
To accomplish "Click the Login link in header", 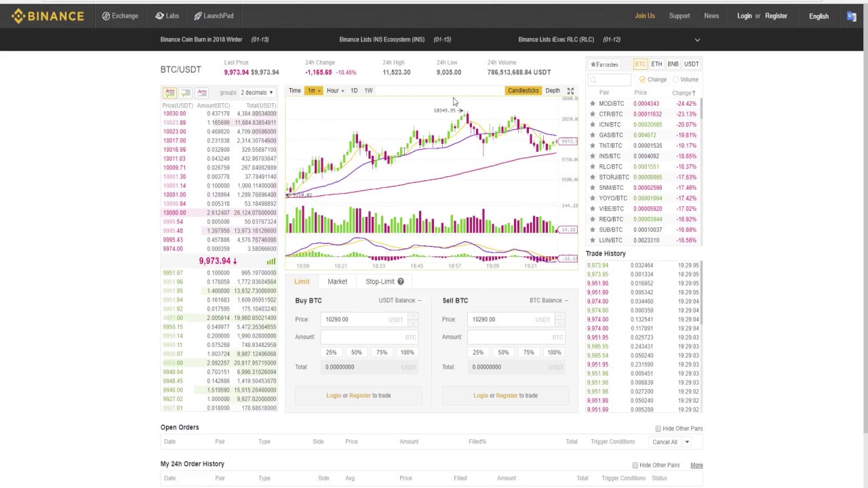I will (745, 16).
